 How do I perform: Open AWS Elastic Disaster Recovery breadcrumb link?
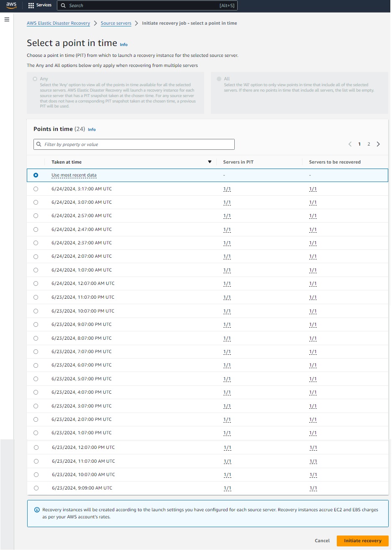coord(58,23)
